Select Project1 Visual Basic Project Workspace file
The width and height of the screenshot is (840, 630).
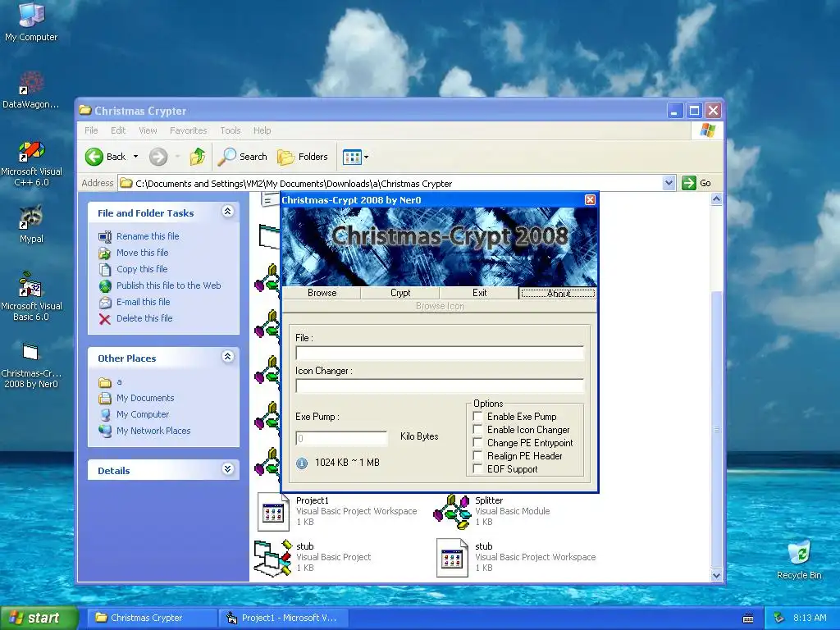337,511
